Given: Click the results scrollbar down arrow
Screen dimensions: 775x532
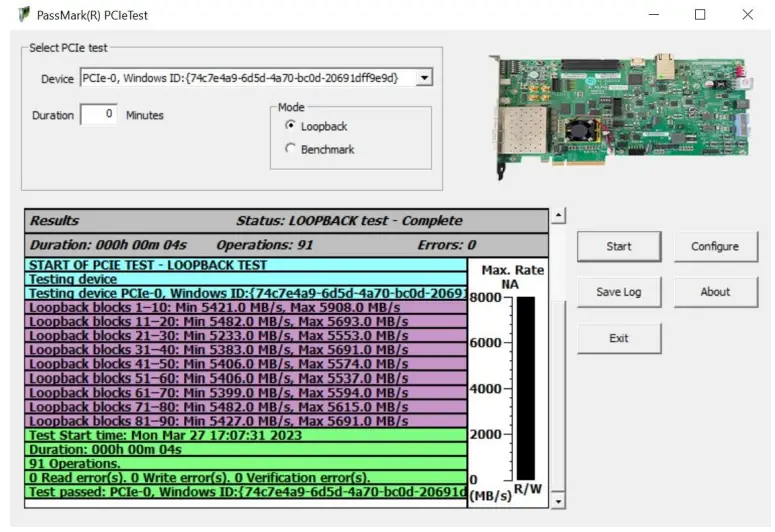Looking at the screenshot, I should tap(559, 501).
